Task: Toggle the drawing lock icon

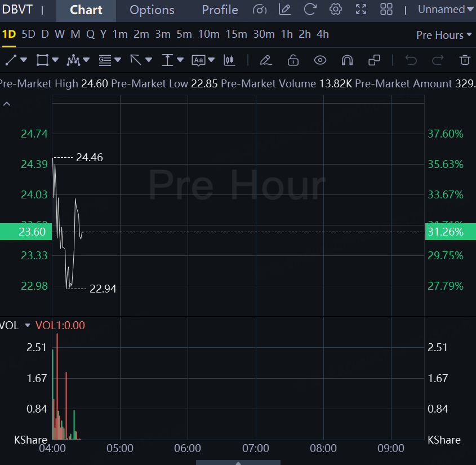Action: point(293,60)
